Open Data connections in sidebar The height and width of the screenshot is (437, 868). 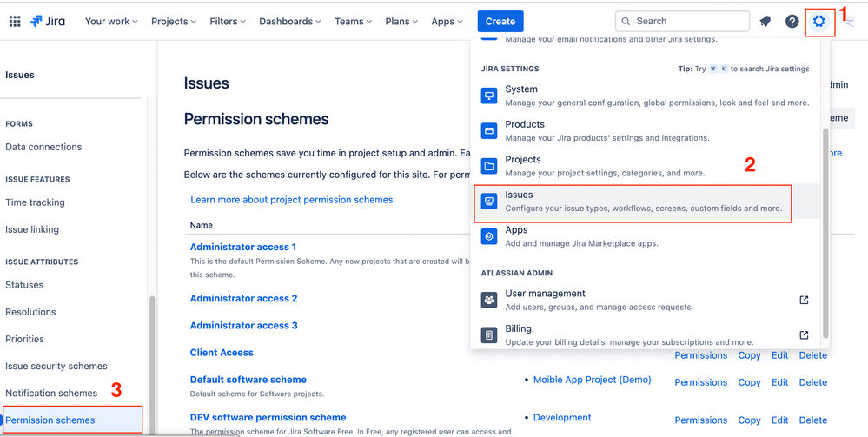coord(43,147)
